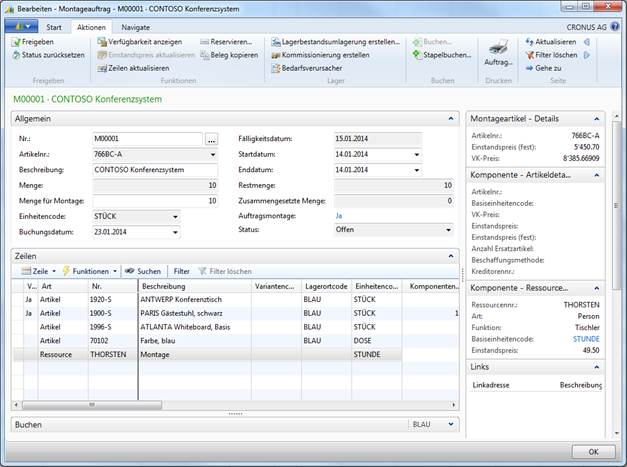
Task: Open Funktionen dropdown in Zeilen
Action: [x=90, y=271]
